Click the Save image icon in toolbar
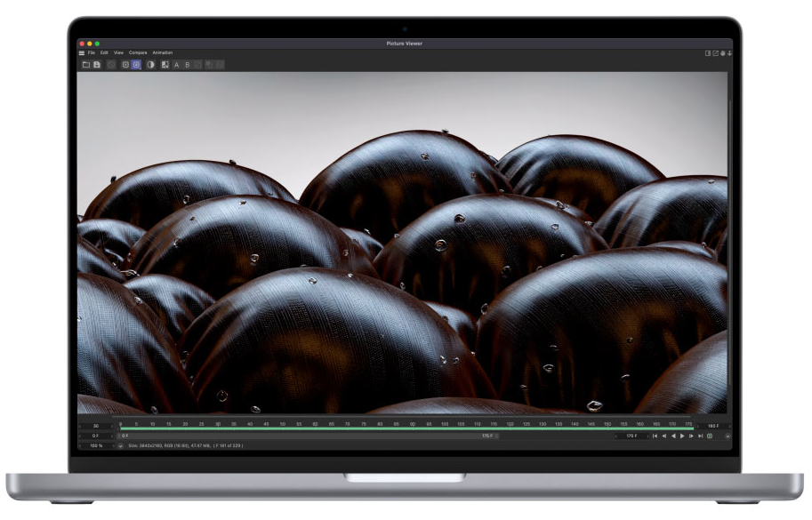812x520 pixels. click(x=97, y=65)
